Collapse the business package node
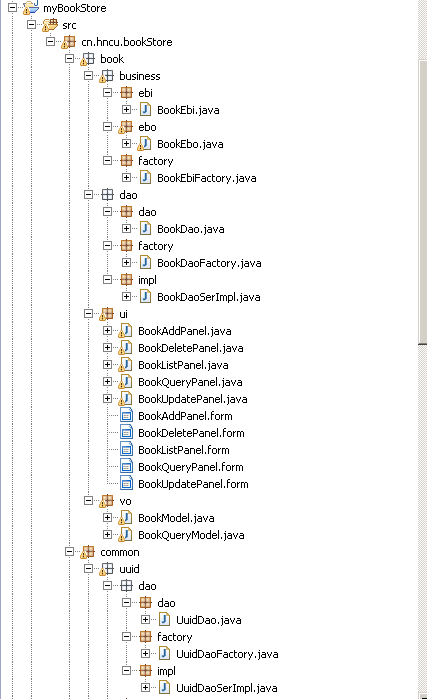This screenshot has height=699, width=427. 88,75
